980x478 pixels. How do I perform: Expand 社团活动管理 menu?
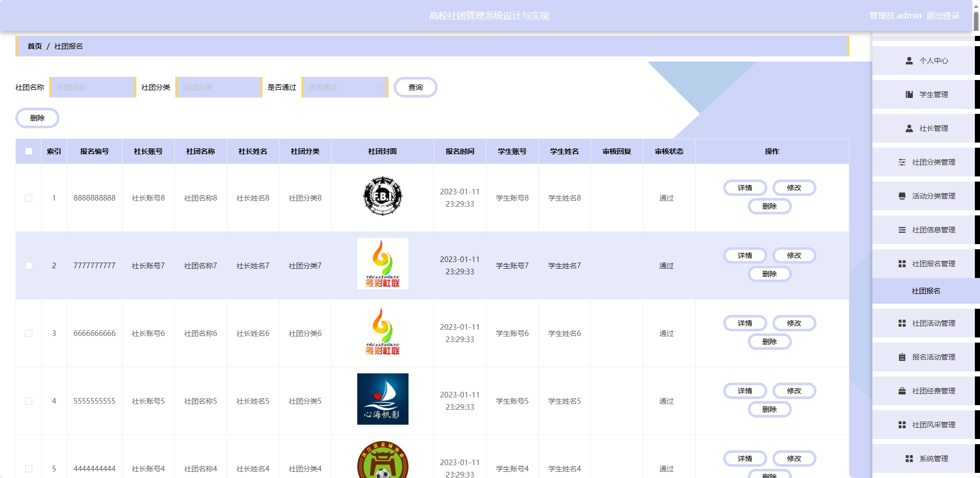(x=926, y=323)
